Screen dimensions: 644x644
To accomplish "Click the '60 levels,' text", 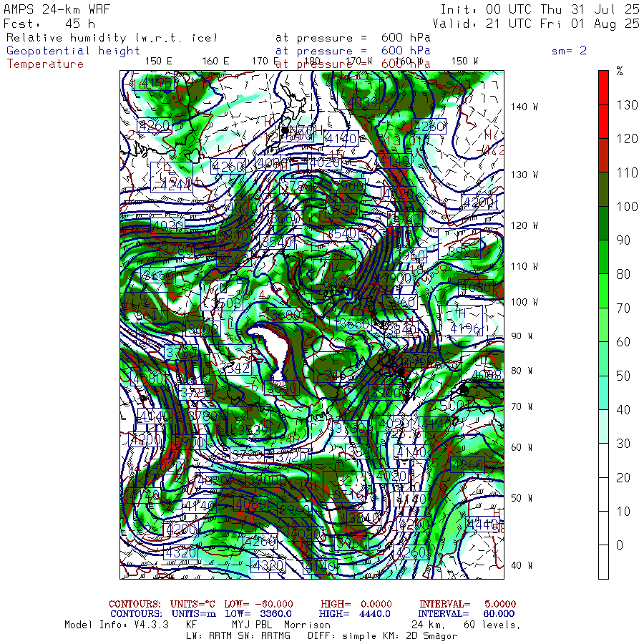I will 492,625.
